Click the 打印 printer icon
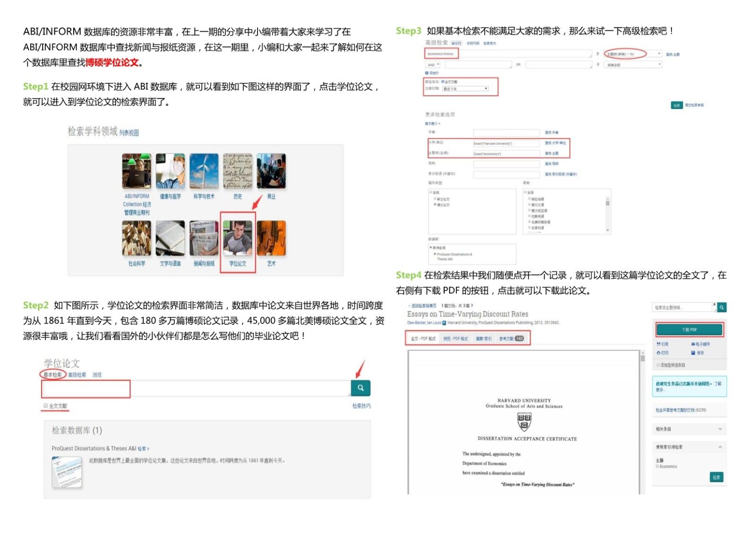Viewport: 756px width, 534px height. click(659, 353)
